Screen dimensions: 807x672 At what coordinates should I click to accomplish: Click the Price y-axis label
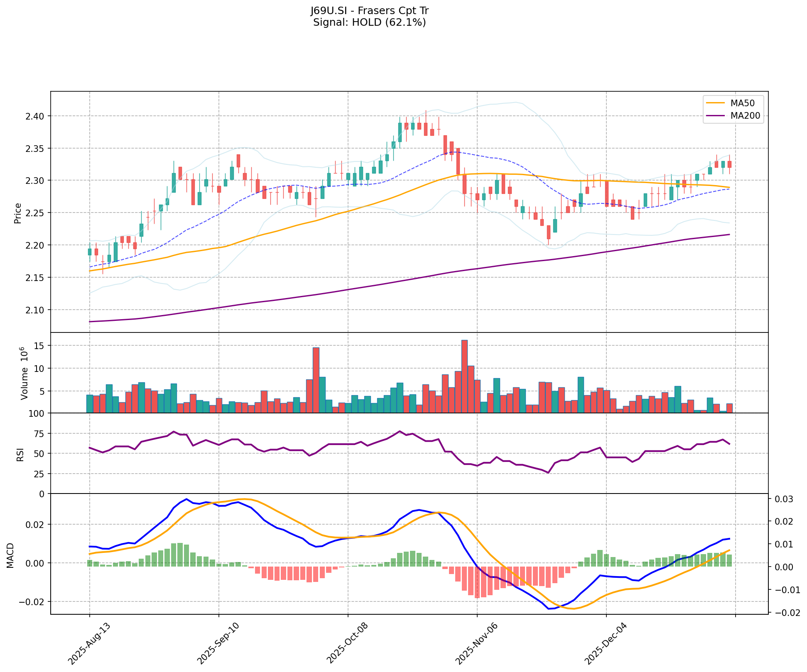(17, 213)
